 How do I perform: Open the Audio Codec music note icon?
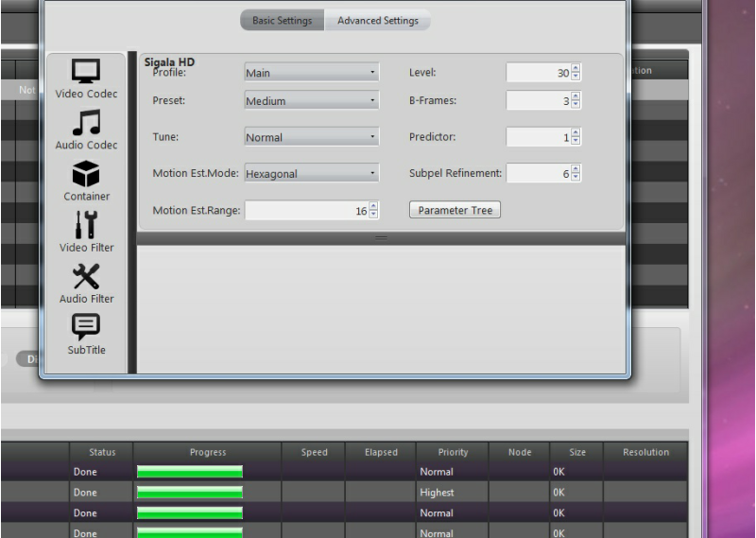point(87,125)
